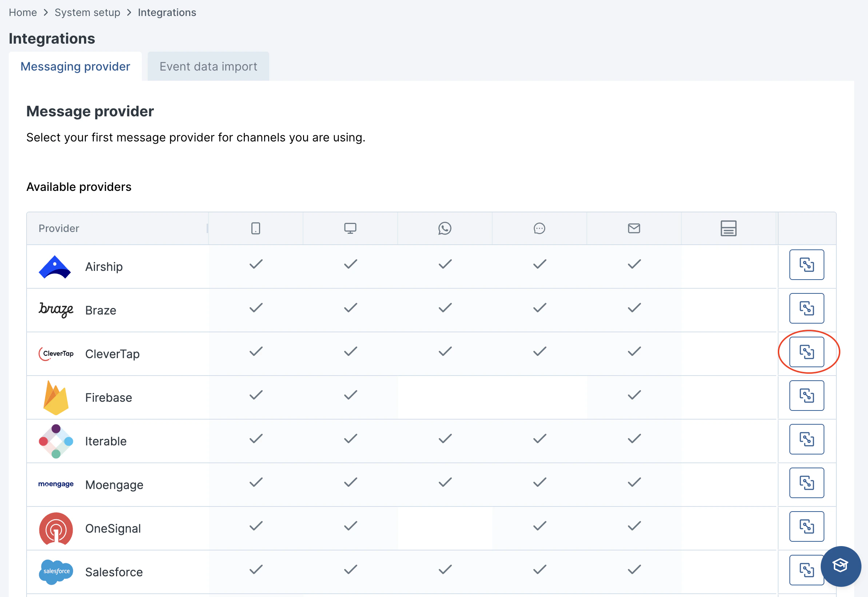Connect the Moengage integration
Screen dimensions: 868x597
(807, 482)
